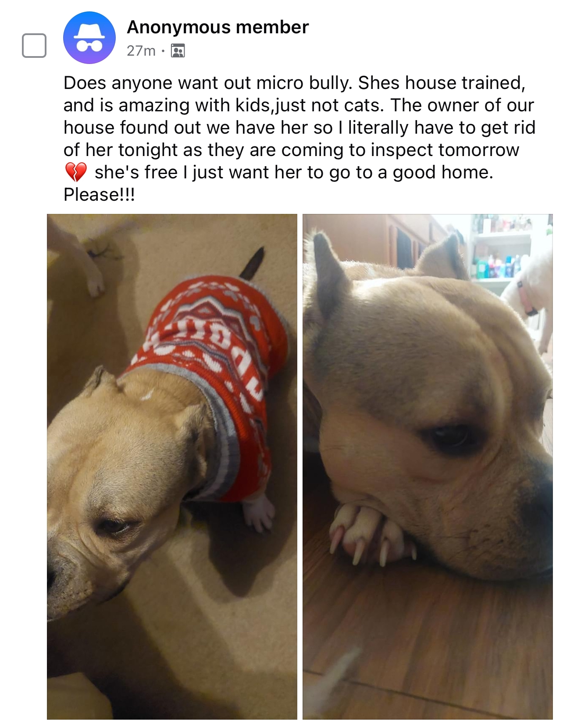563x728 pixels.
Task: Click the "Please!!!" text at end of post
Action: point(99,195)
